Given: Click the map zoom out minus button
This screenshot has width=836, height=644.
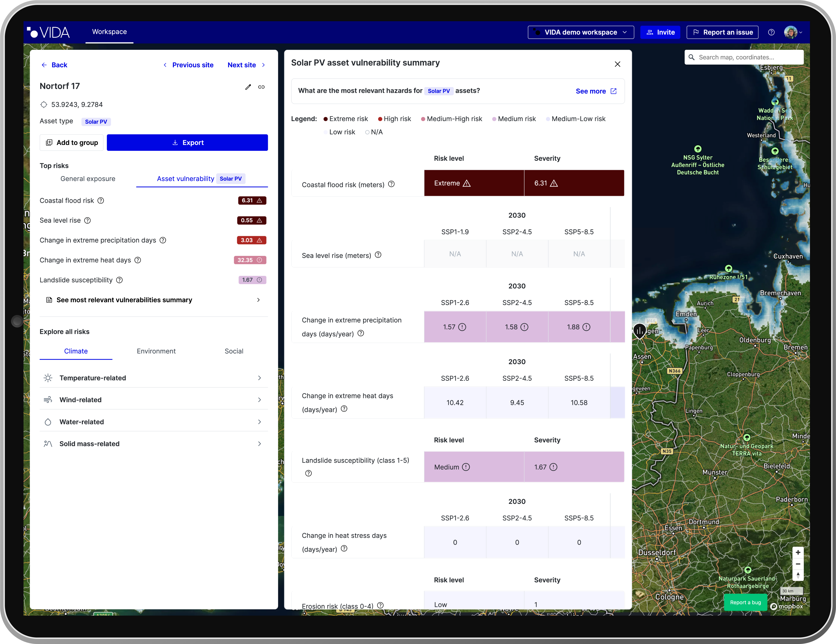Looking at the screenshot, I should tap(798, 564).
